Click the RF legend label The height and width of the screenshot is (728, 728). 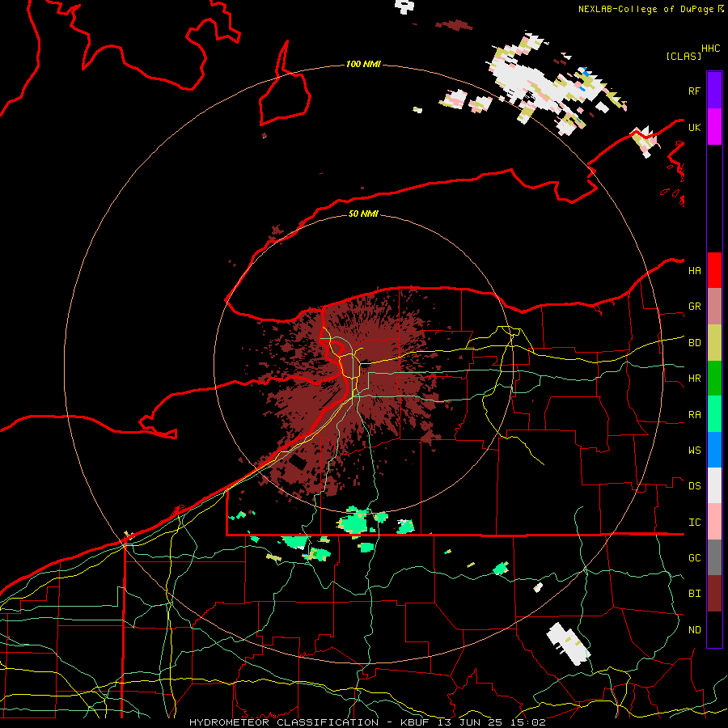[694, 91]
